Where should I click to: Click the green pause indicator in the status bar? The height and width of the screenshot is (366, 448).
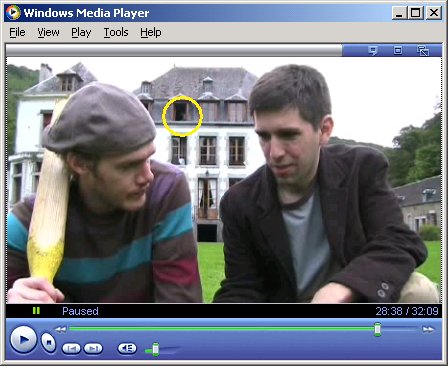pos(36,311)
